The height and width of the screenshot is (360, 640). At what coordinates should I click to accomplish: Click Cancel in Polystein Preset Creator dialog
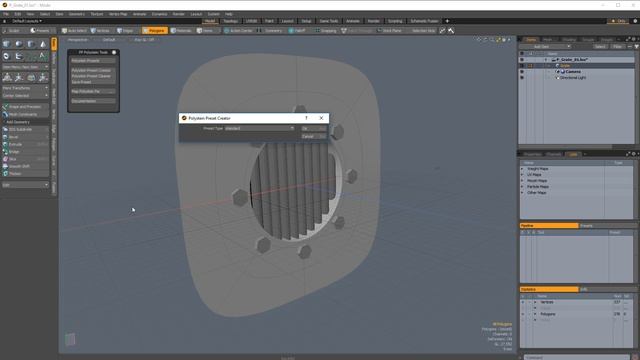click(313, 136)
